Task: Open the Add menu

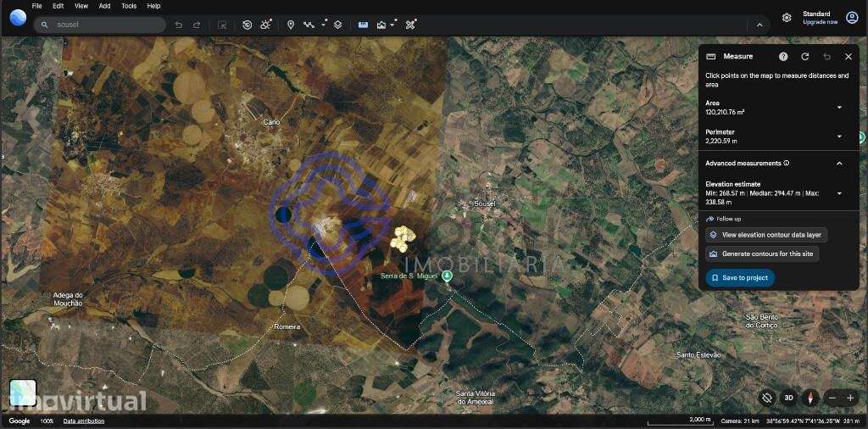Action: point(104,6)
